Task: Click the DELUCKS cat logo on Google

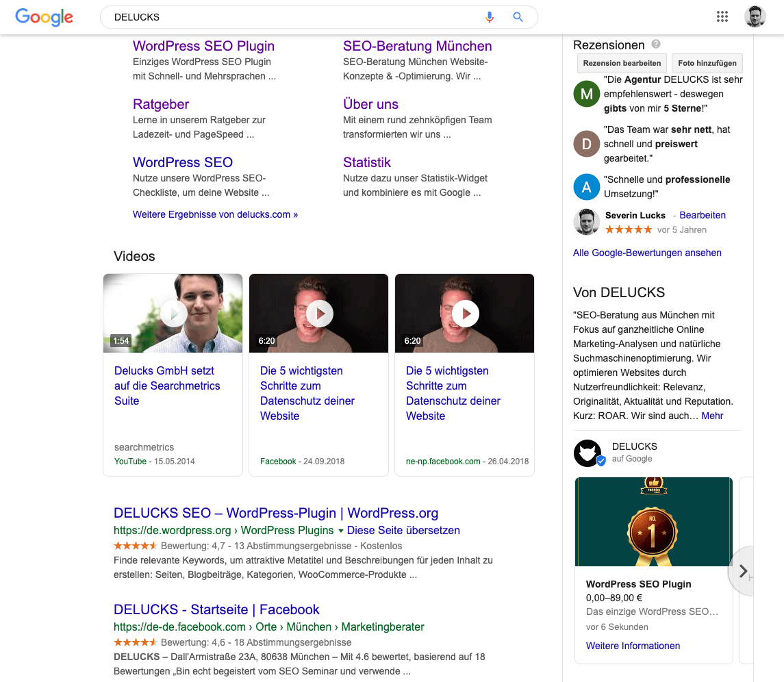Action: [x=588, y=453]
